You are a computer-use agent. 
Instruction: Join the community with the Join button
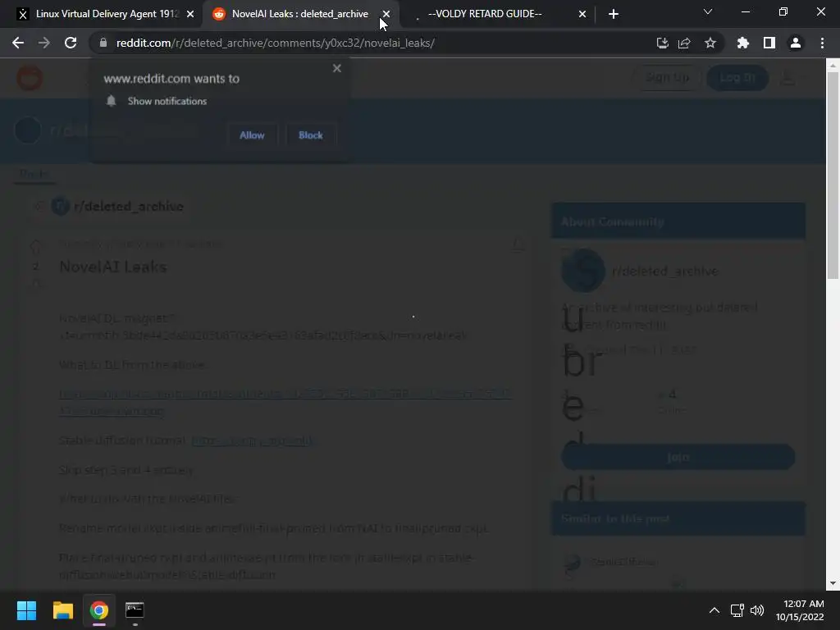(678, 457)
